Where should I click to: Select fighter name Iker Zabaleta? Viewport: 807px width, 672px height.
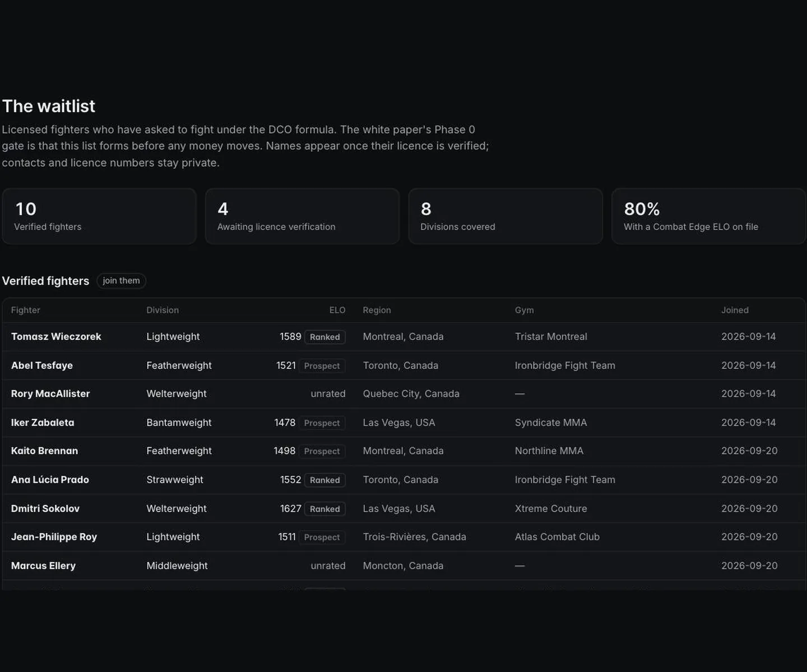(x=43, y=423)
